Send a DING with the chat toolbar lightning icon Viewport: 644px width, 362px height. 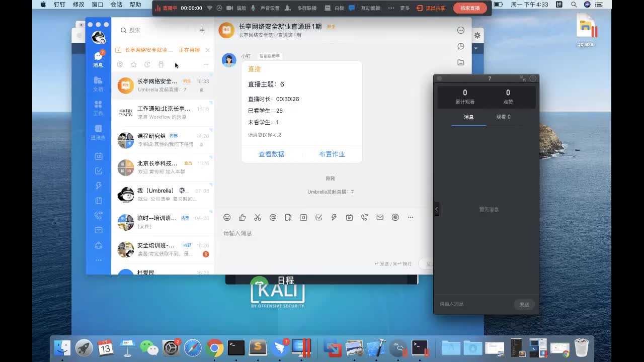click(334, 217)
